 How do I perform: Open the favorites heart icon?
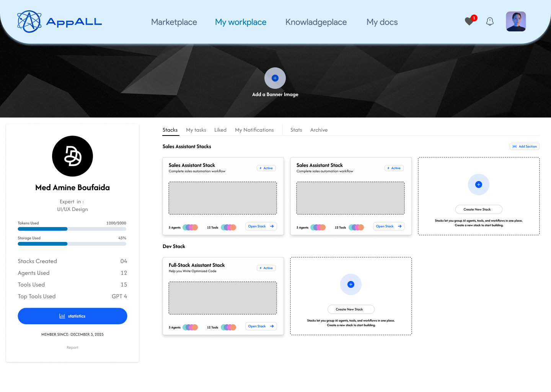[x=469, y=21]
